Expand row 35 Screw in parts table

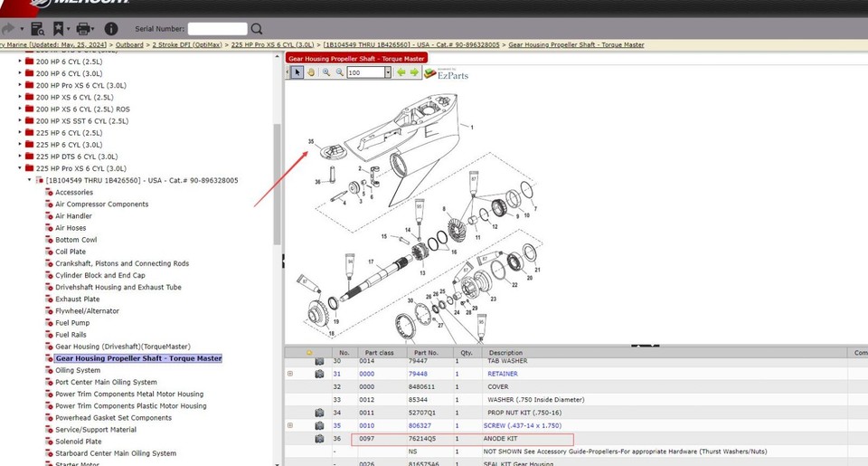[x=290, y=425]
